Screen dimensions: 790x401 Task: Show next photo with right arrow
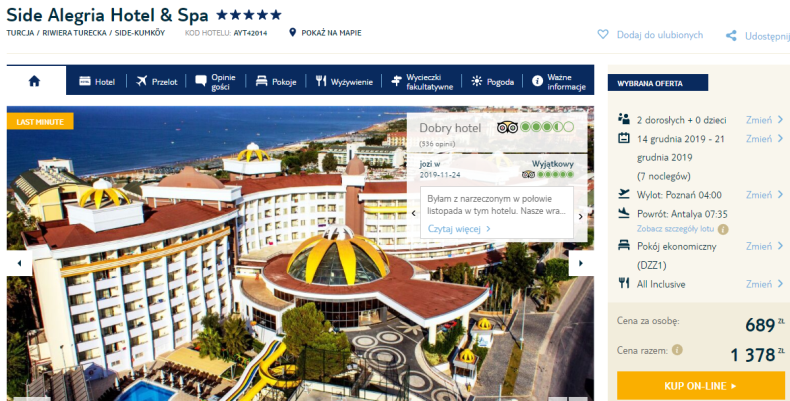(x=581, y=263)
